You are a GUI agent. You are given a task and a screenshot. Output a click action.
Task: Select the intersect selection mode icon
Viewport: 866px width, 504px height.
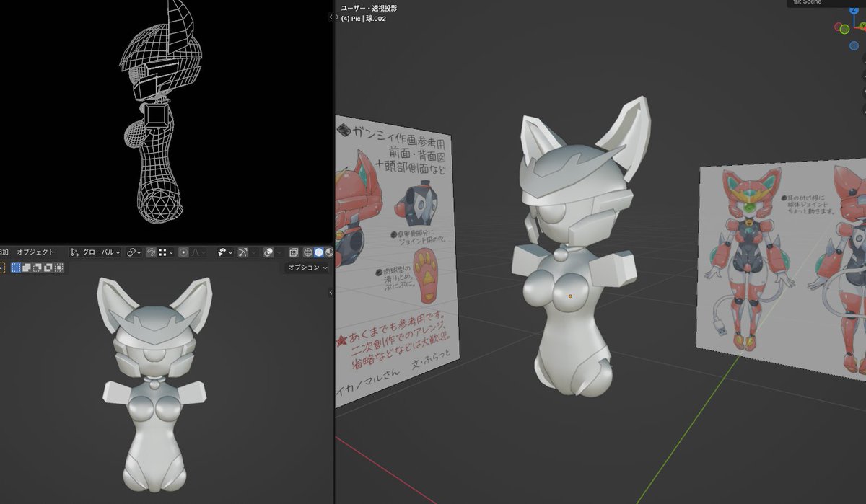pos(58,268)
